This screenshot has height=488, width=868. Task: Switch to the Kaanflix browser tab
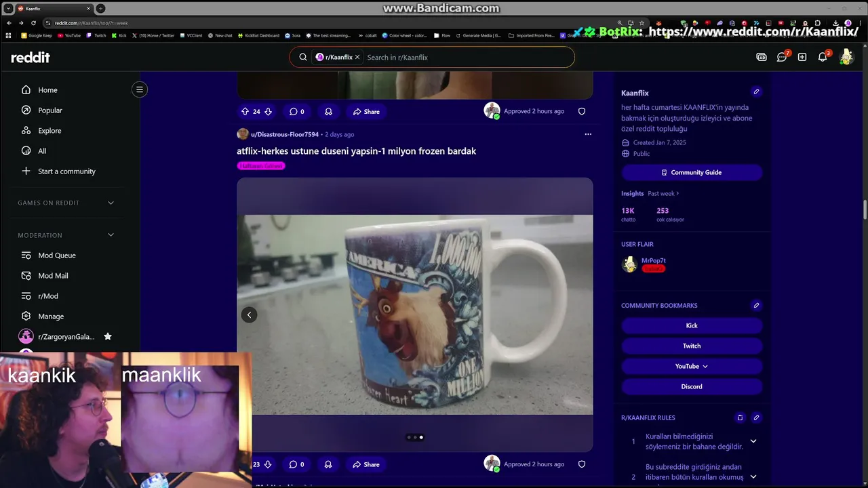click(x=54, y=9)
